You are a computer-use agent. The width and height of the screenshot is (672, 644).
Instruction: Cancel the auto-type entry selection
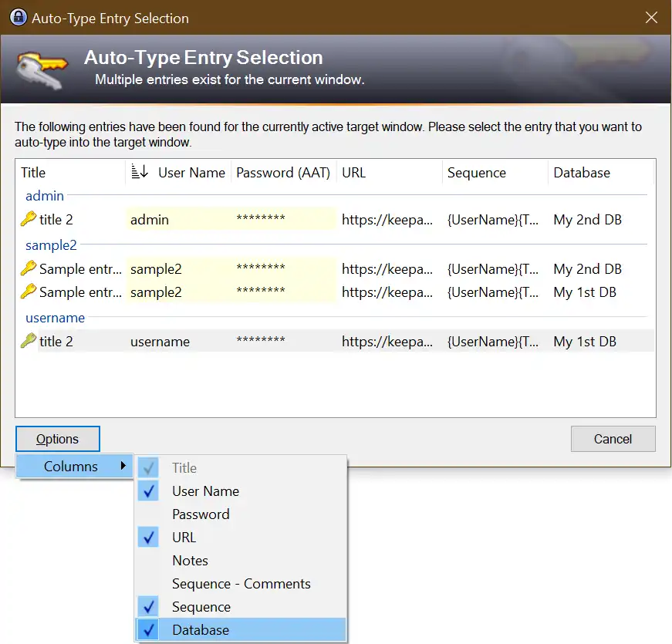click(613, 439)
